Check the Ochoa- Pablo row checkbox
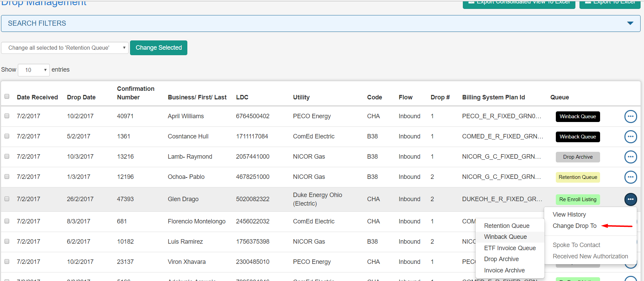 coord(7,176)
